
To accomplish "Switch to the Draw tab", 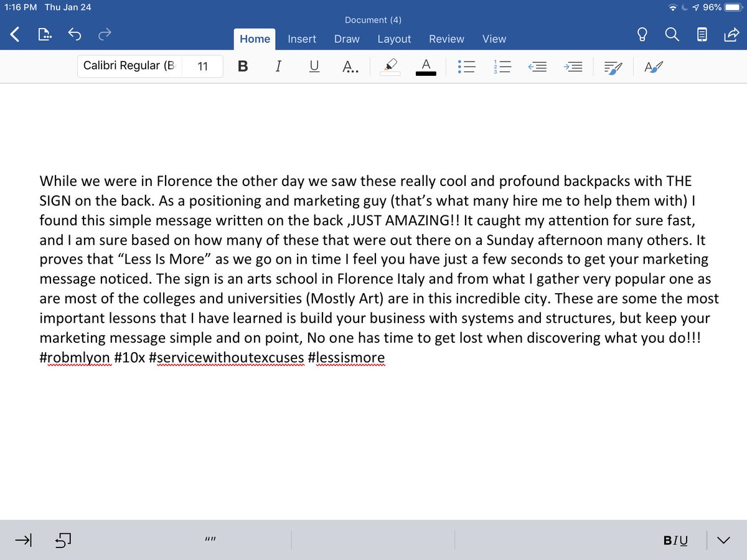I will (x=347, y=39).
